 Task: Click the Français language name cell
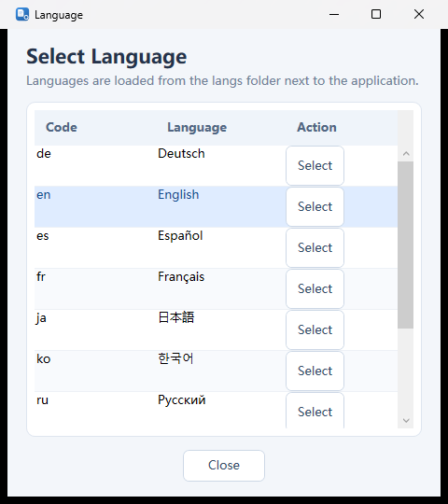point(221,289)
